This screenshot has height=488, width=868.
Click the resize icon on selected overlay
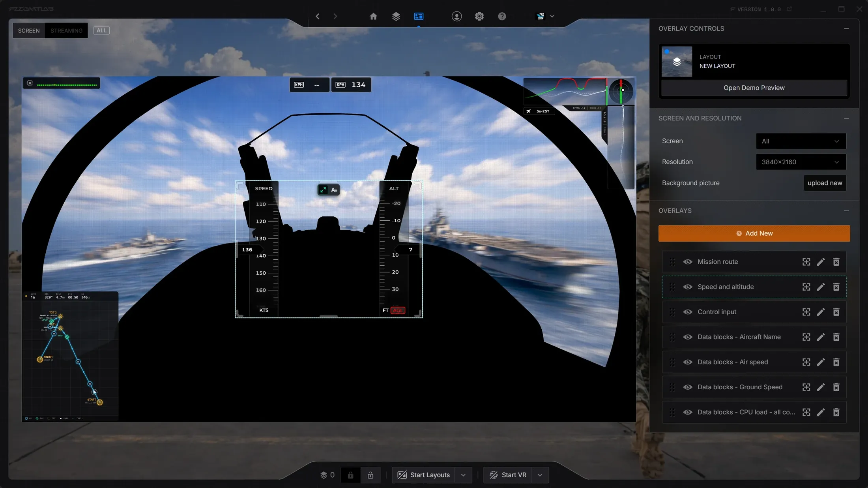[323, 190]
